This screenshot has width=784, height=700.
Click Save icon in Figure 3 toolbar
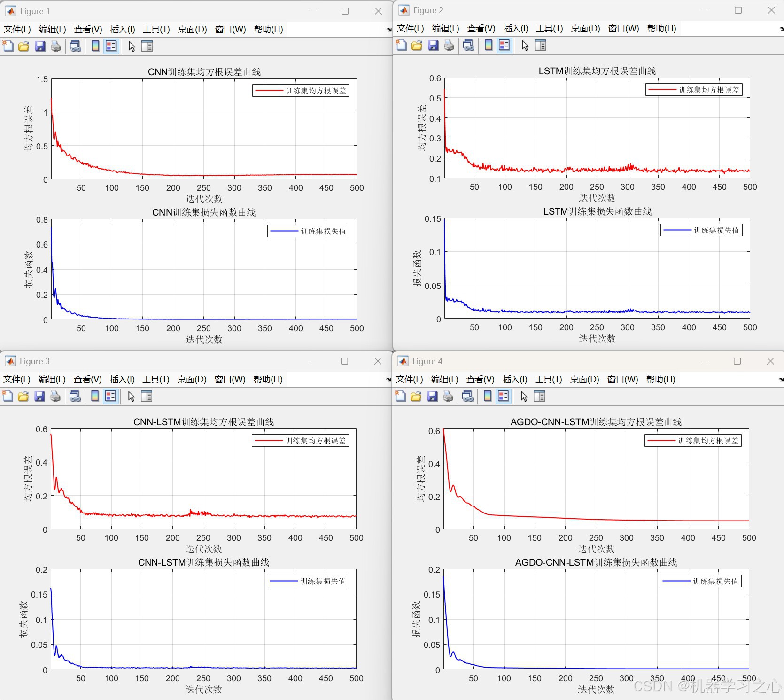coord(39,396)
